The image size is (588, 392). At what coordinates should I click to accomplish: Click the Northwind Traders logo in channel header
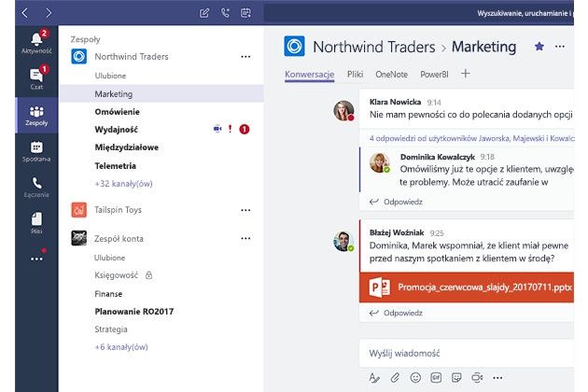[x=294, y=46]
